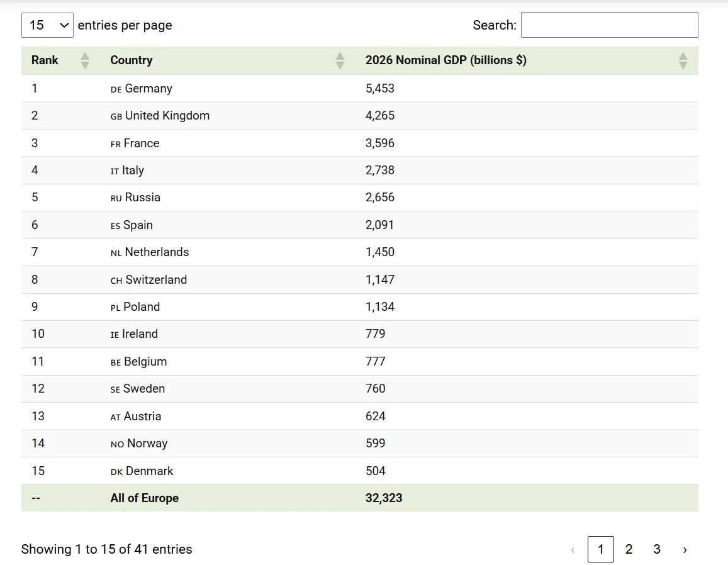Open the entries per page dropdown

(47, 25)
